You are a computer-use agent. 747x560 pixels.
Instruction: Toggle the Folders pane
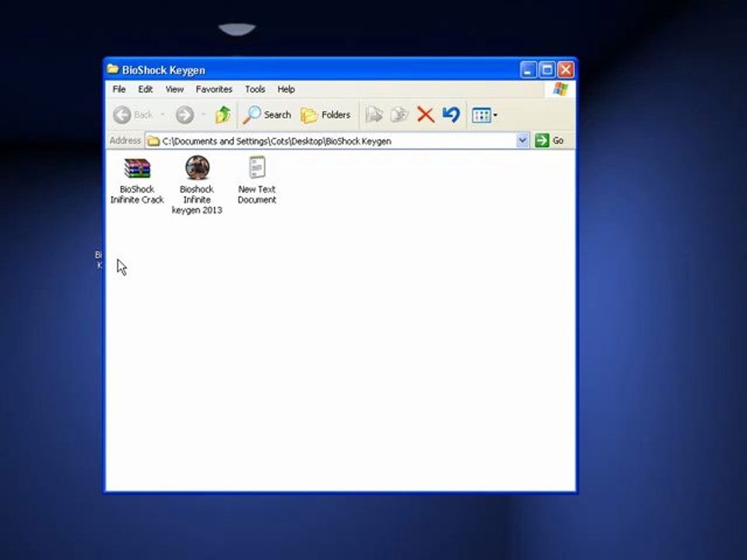tap(325, 115)
